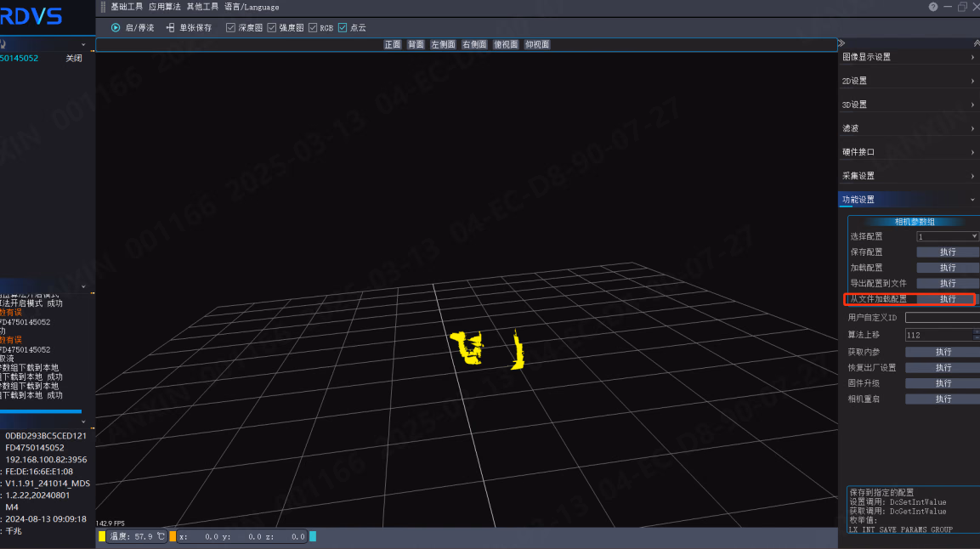The height and width of the screenshot is (549, 980).
Task: Click the blue progress bar in log panel
Action: (41, 411)
